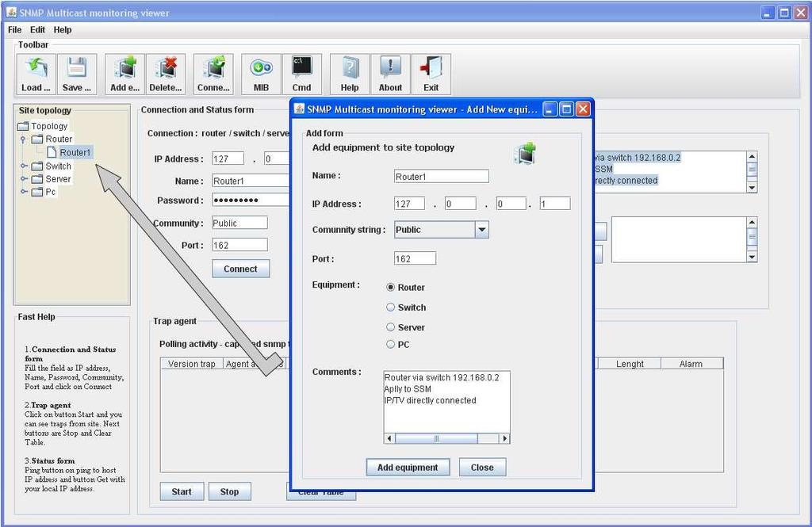Click the Connect toolbar icon
The height and width of the screenshot is (527, 812).
(x=213, y=74)
